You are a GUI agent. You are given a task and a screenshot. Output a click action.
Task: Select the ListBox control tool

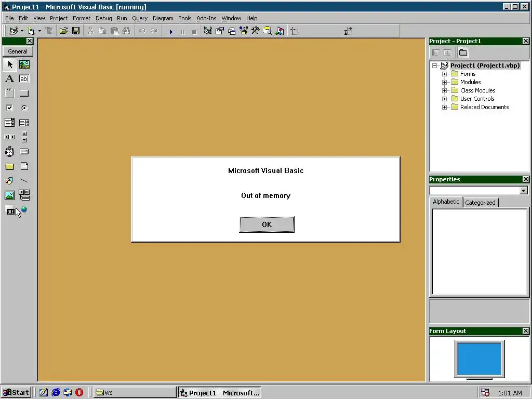pyautogui.click(x=24, y=123)
